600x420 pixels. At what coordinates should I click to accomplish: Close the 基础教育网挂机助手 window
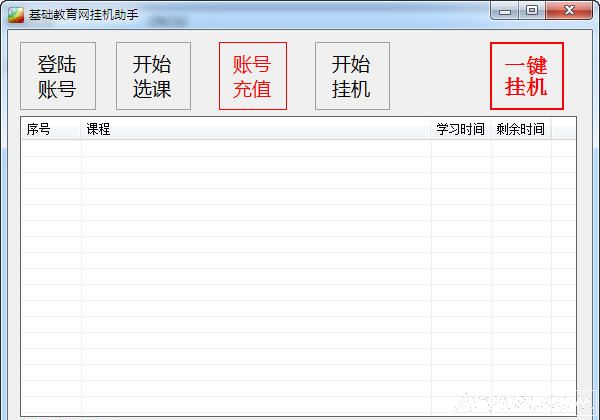tap(569, 10)
